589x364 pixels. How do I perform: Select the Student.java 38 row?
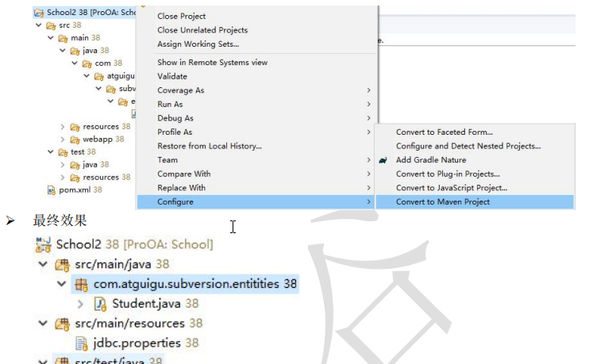point(146,304)
